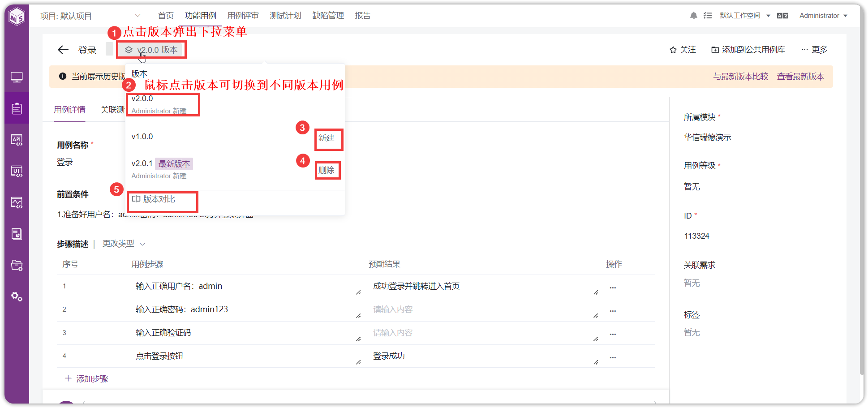This screenshot has width=868, height=408.
Task: Expand the 项目: 默认项目 selector
Action: pos(90,16)
